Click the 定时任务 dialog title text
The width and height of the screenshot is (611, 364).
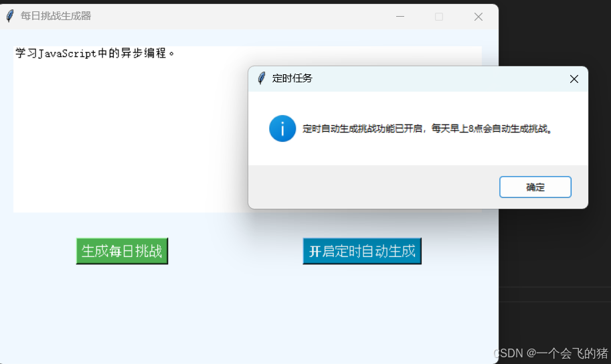click(x=292, y=78)
